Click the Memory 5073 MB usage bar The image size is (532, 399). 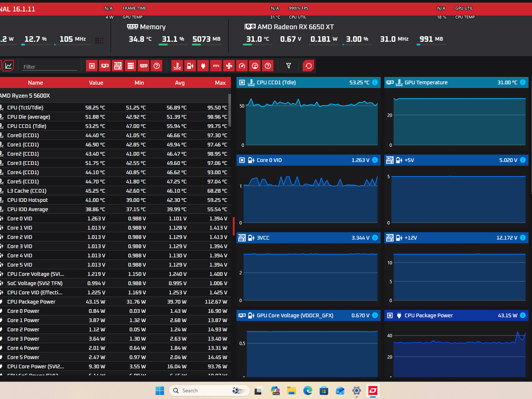tap(206, 45)
